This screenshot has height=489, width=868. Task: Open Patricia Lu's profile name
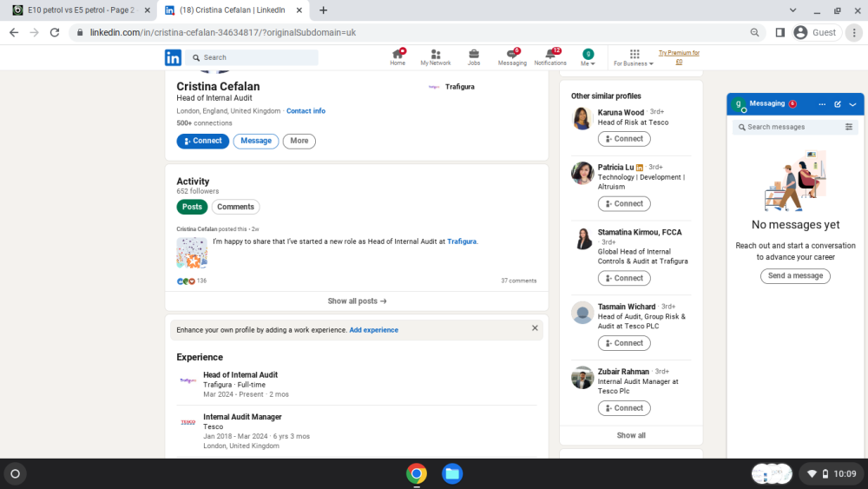coord(615,168)
